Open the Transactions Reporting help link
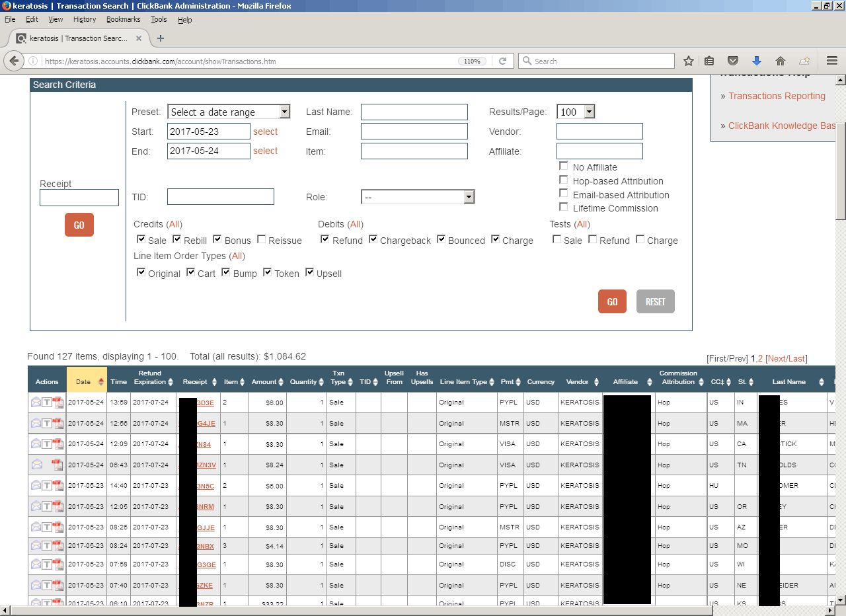The height and width of the screenshot is (616, 846). (x=777, y=96)
